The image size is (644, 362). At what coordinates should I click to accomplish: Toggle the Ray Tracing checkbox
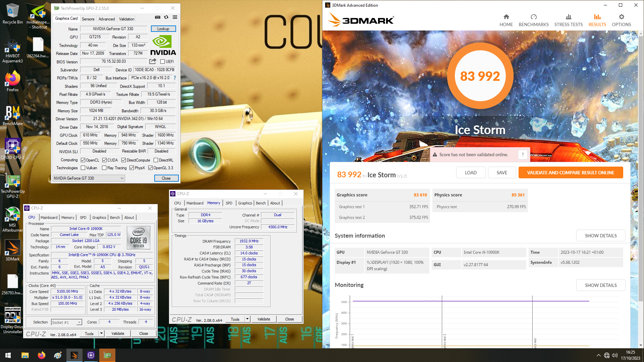pos(104,168)
